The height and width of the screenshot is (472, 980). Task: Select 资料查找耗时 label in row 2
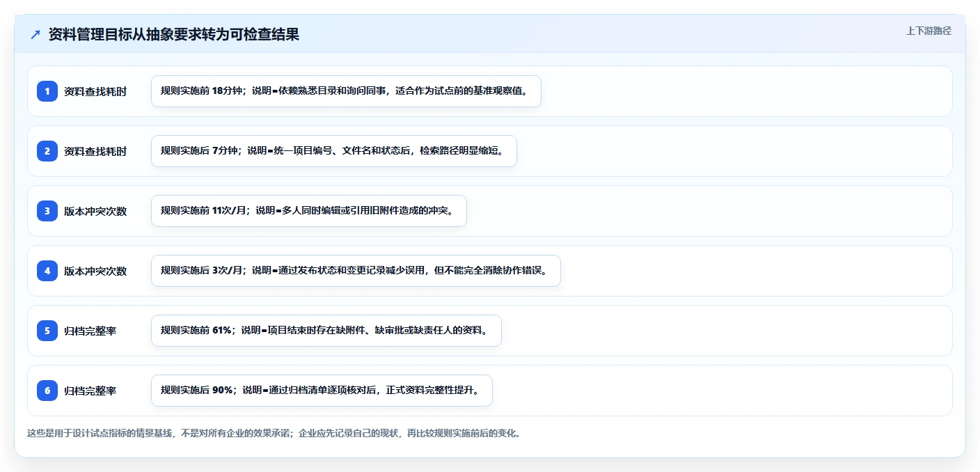click(95, 151)
